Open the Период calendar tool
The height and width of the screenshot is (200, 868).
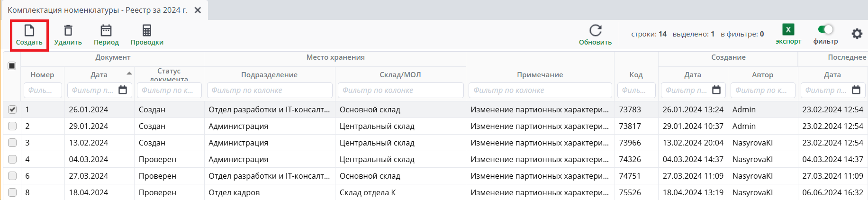pos(106,31)
